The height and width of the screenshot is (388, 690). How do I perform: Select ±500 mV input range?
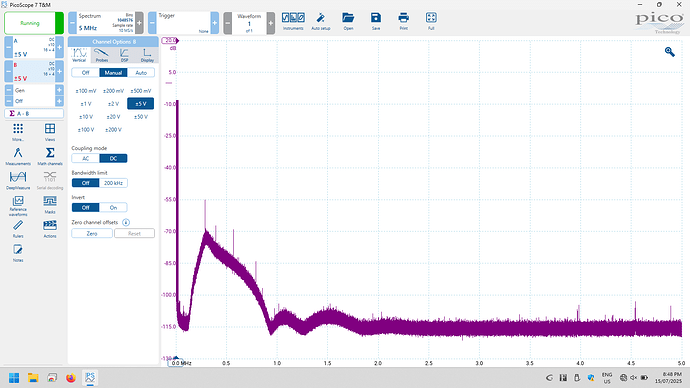point(141,91)
